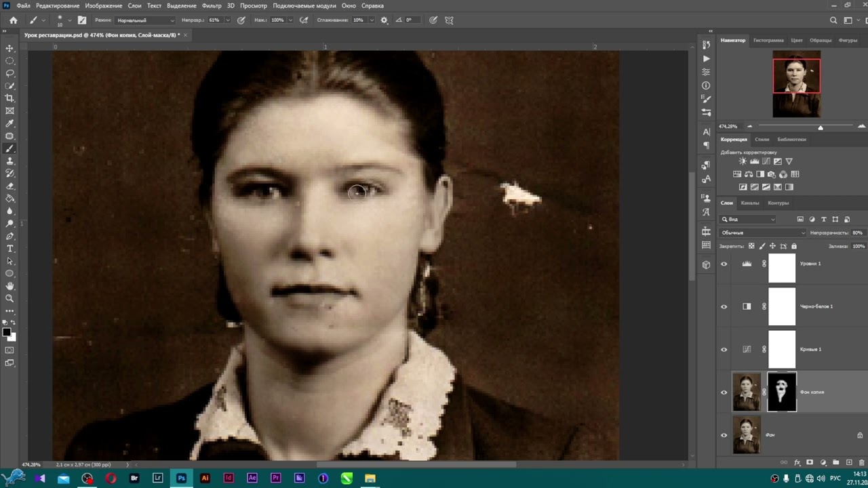The image size is (868, 488).
Task: Click the layer opacity 80% field
Action: click(x=857, y=232)
